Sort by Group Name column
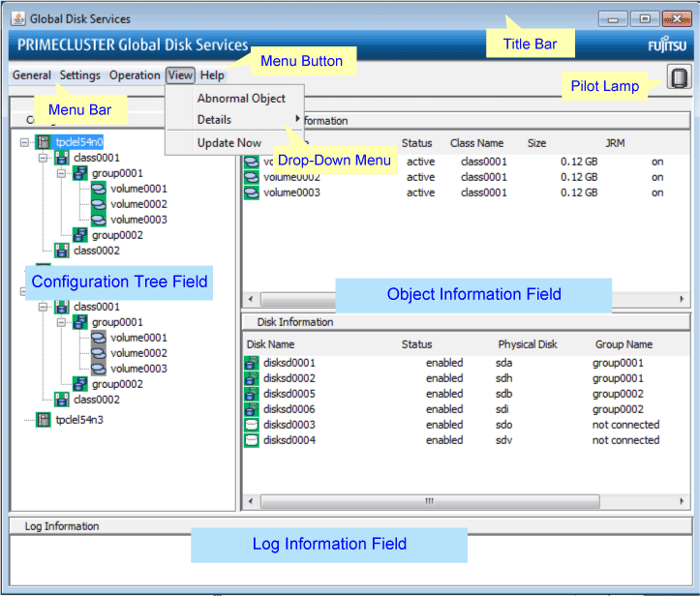700x596 pixels. click(x=624, y=344)
